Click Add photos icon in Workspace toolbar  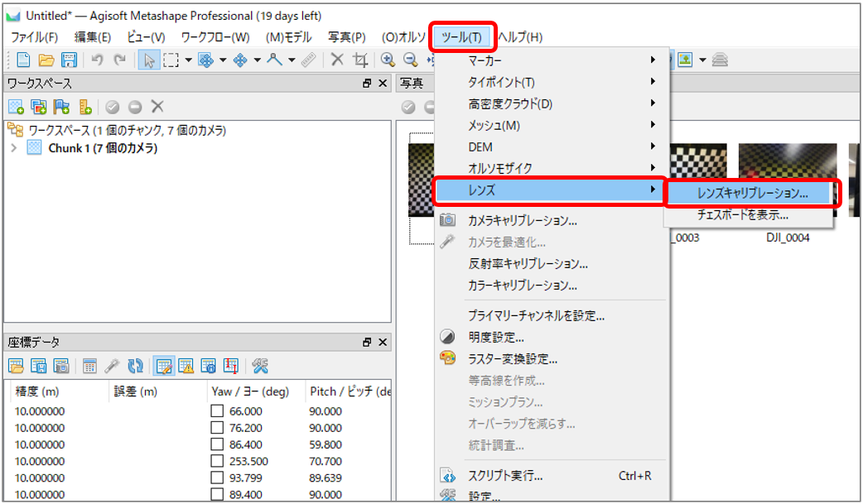pyautogui.click(x=39, y=107)
